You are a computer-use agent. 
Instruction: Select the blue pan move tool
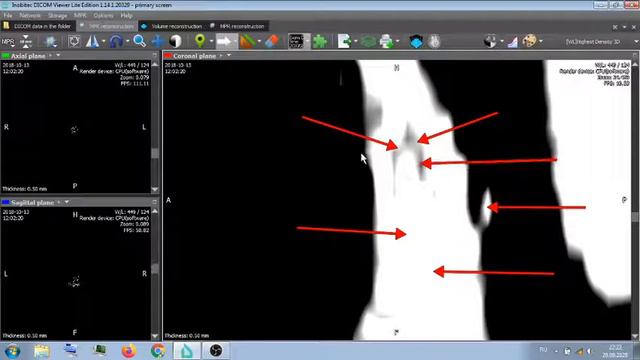[x=158, y=41]
